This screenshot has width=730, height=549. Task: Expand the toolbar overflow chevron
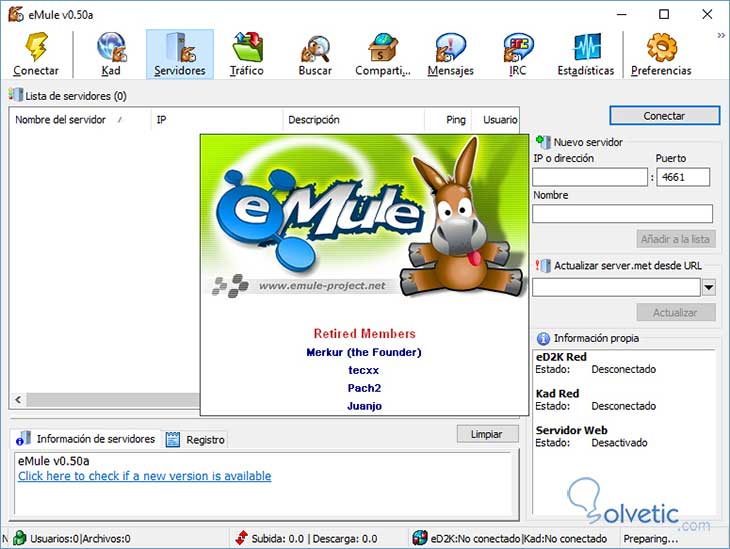click(x=721, y=35)
